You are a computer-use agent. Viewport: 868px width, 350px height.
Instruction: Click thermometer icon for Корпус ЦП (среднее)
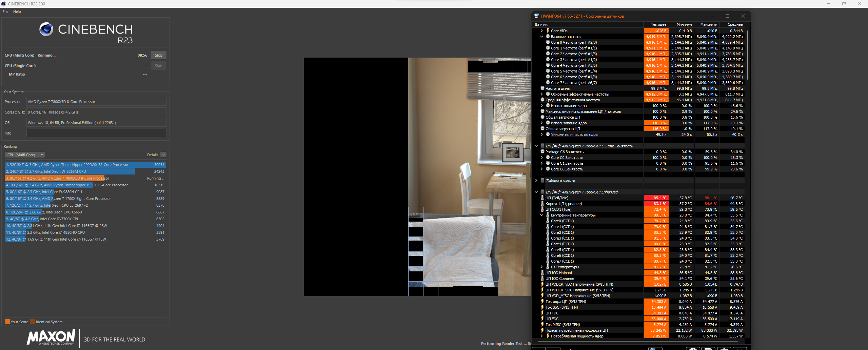pos(542,204)
